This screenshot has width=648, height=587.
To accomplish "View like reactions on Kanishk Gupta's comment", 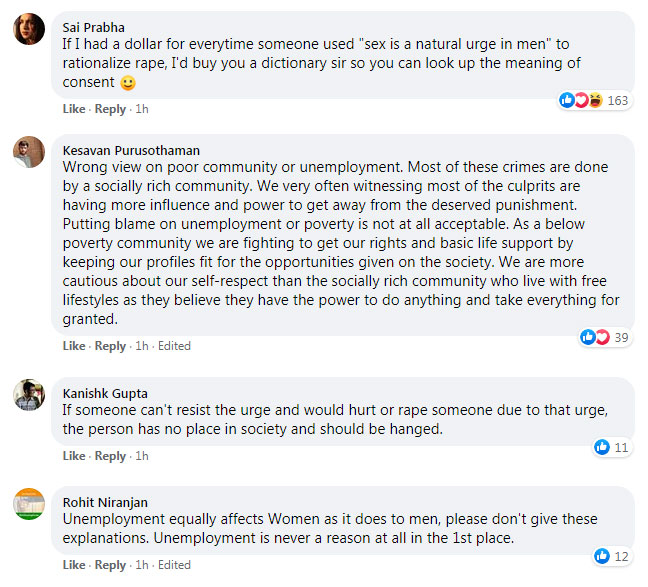I will [611, 447].
